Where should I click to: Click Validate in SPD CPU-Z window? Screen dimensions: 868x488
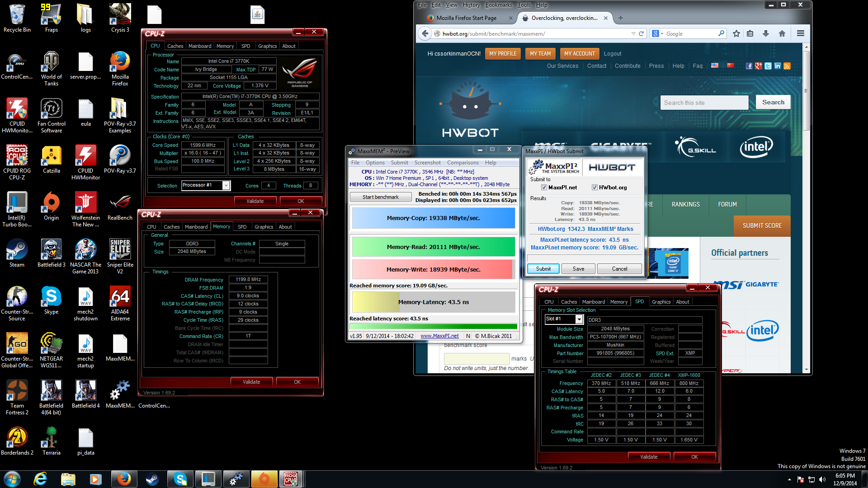pyautogui.click(x=649, y=457)
